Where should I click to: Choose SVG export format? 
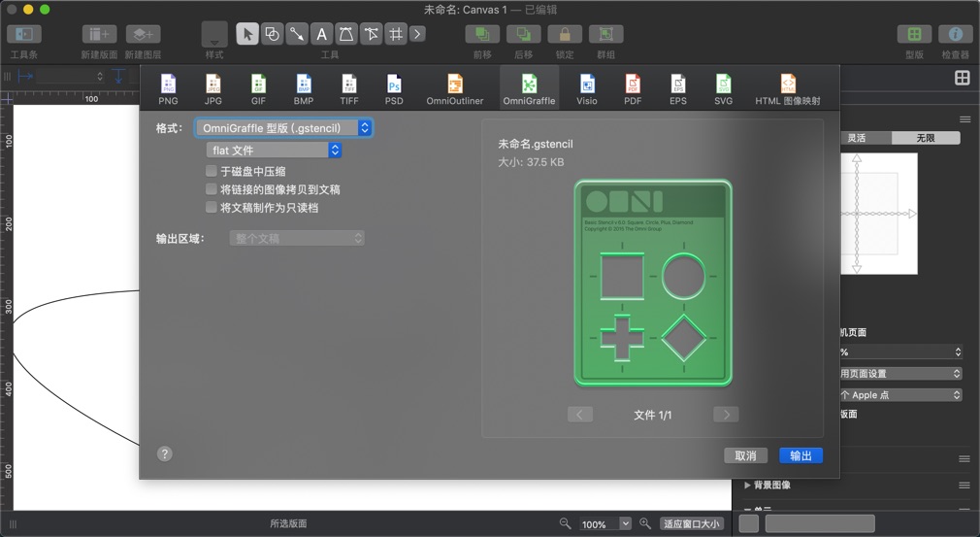(723, 89)
